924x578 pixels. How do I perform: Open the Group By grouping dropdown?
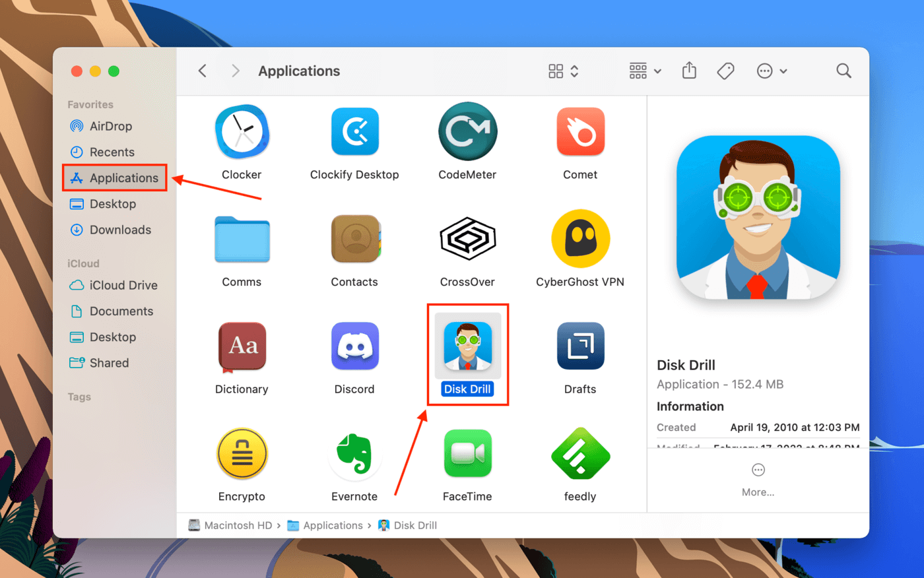click(645, 71)
